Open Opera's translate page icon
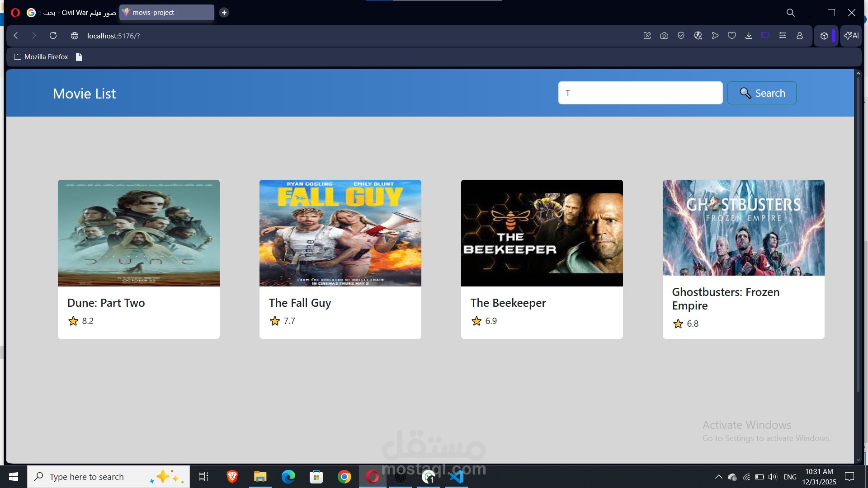 pyautogui.click(x=698, y=36)
